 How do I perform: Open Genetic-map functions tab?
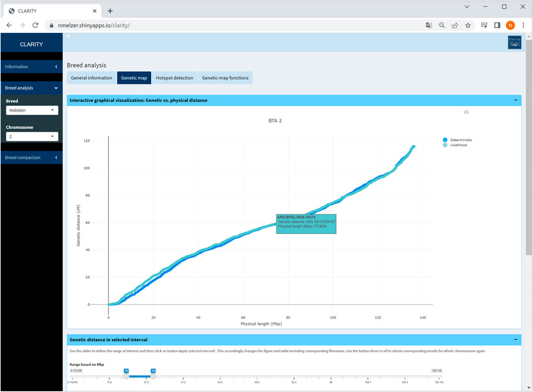click(225, 78)
